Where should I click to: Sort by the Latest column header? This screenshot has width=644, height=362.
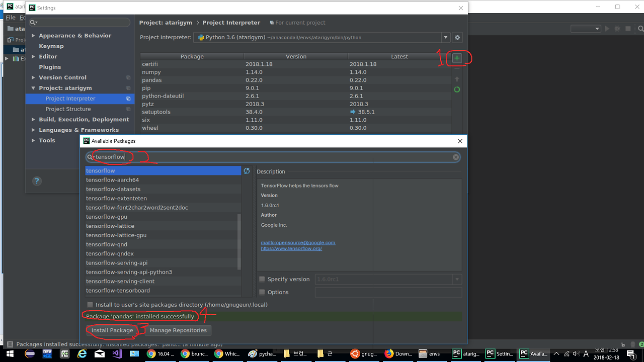399,57
